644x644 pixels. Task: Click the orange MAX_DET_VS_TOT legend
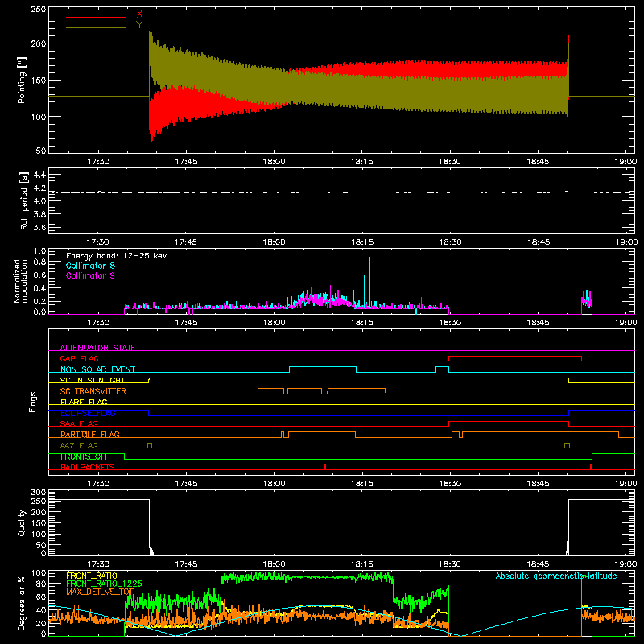(x=100, y=592)
